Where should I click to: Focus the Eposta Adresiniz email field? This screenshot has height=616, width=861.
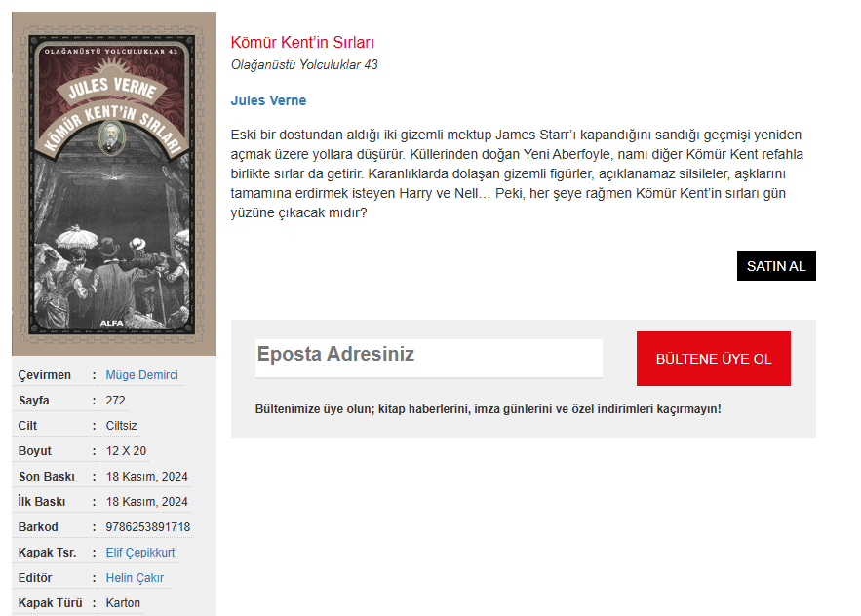coord(429,359)
